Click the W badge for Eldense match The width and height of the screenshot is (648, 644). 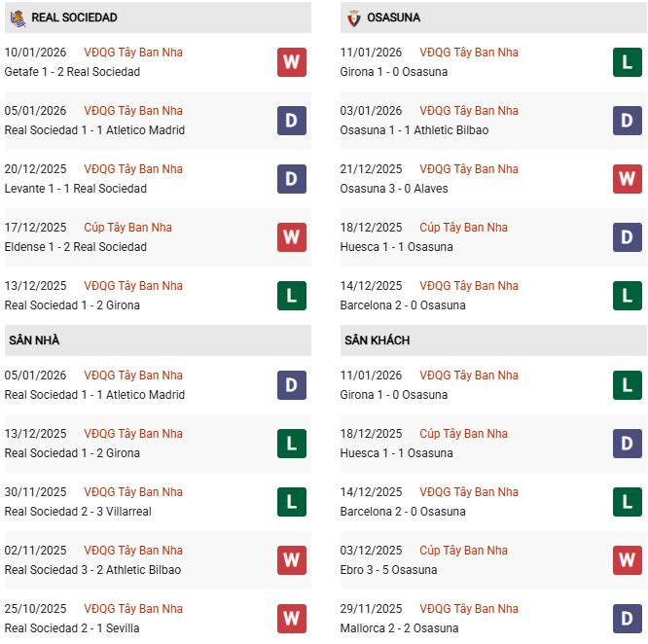tap(291, 237)
